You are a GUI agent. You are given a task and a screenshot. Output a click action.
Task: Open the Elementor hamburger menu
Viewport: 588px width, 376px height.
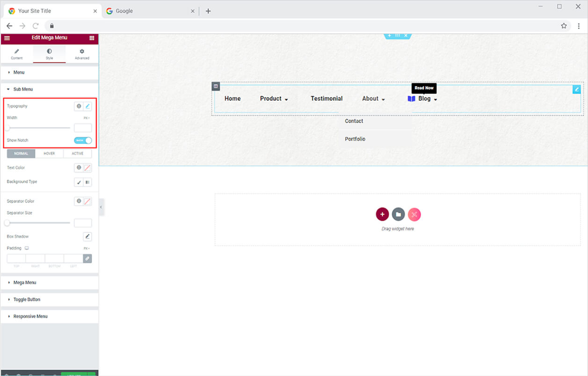[x=7, y=38]
